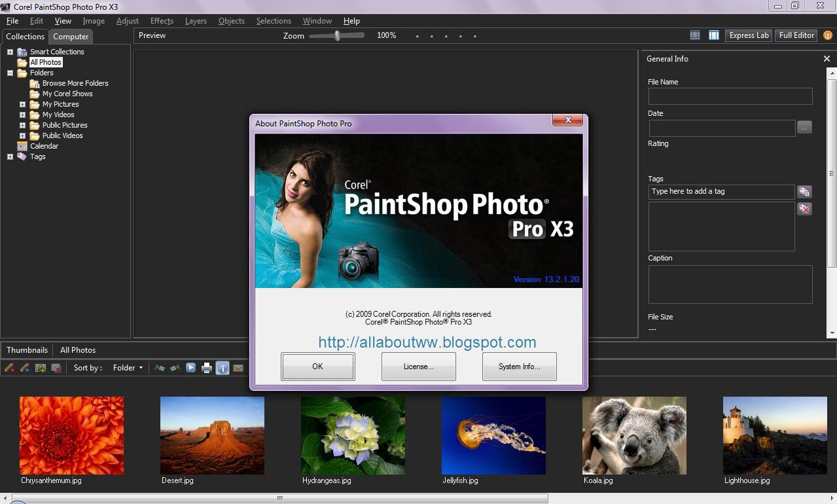Click the tag entry field

(721, 192)
